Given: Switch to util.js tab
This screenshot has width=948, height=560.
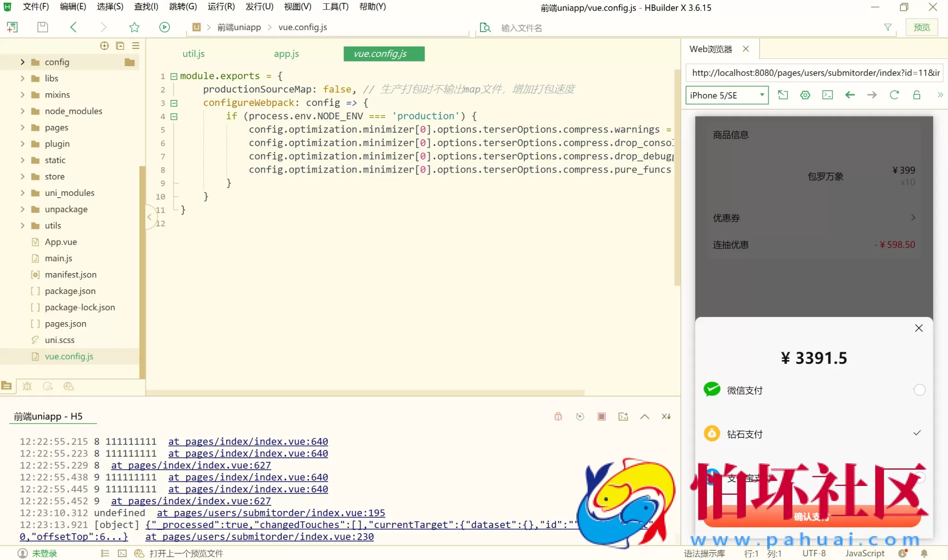Looking at the screenshot, I should coord(193,54).
